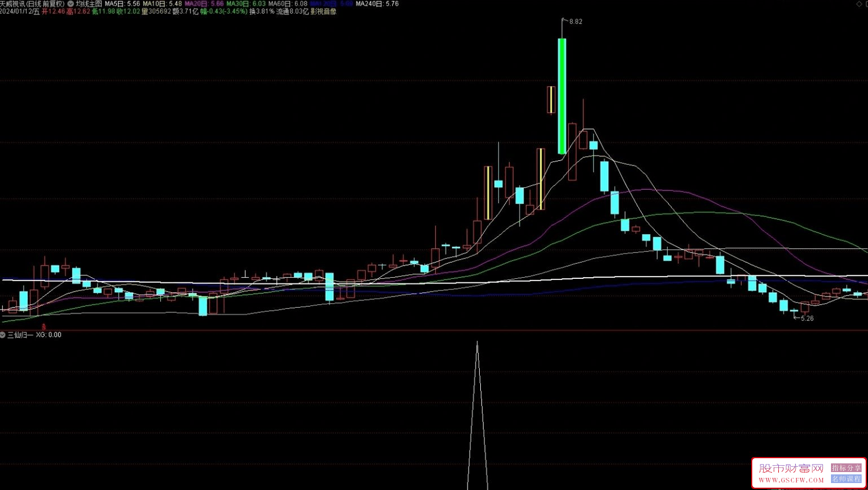Image resolution: width=868 pixels, height=490 pixels.
Task: Select the 均线主图 indicator label
Action: (x=89, y=3)
